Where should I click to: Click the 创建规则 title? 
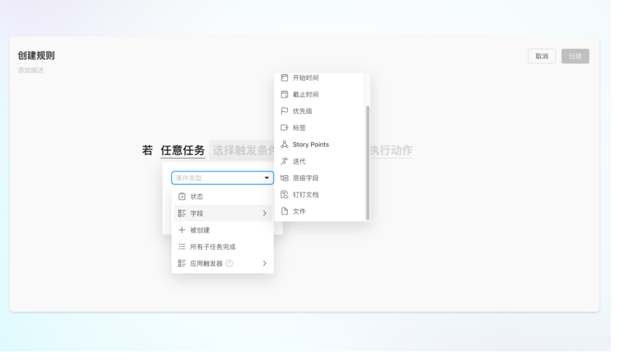pyautogui.click(x=36, y=55)
